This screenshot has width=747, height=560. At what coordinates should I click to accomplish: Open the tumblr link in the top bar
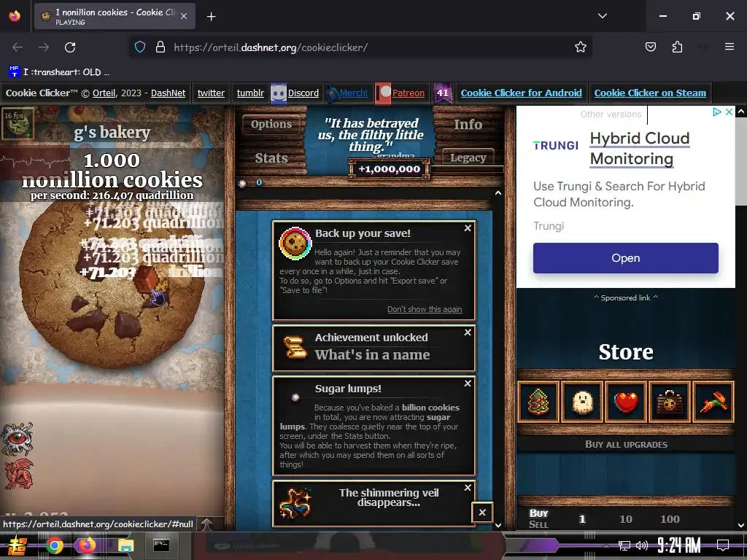tap(250, 93)
